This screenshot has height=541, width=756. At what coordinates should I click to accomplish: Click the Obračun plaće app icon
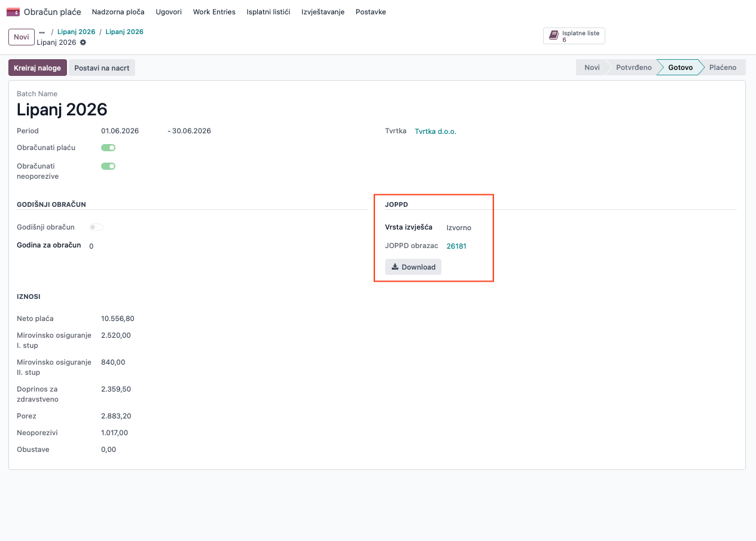coord(13,12)
